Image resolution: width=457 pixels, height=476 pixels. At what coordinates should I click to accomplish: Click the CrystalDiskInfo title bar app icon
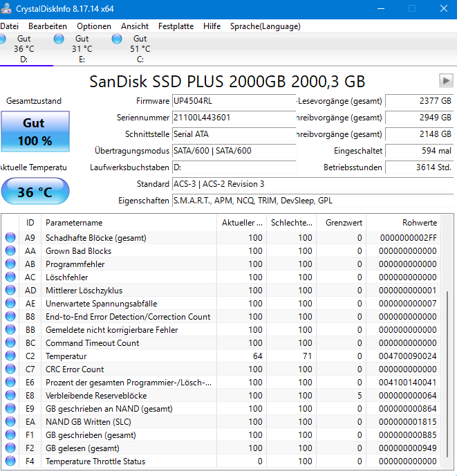click(6, 8)
